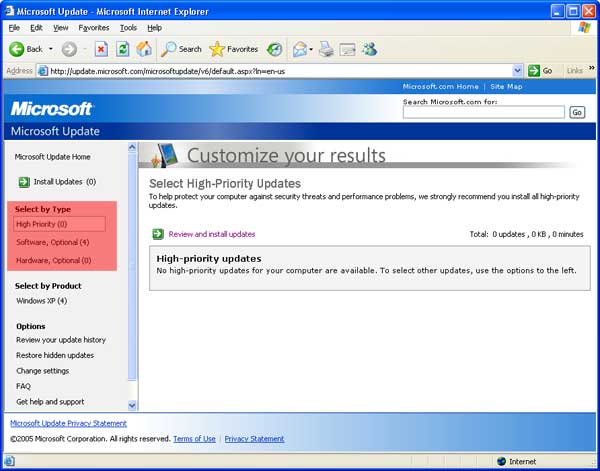The width and height of the screenshot is (600, 471).
Task: Go to the Home page icon
Action: pyautogui.click(x=144, y=48)
